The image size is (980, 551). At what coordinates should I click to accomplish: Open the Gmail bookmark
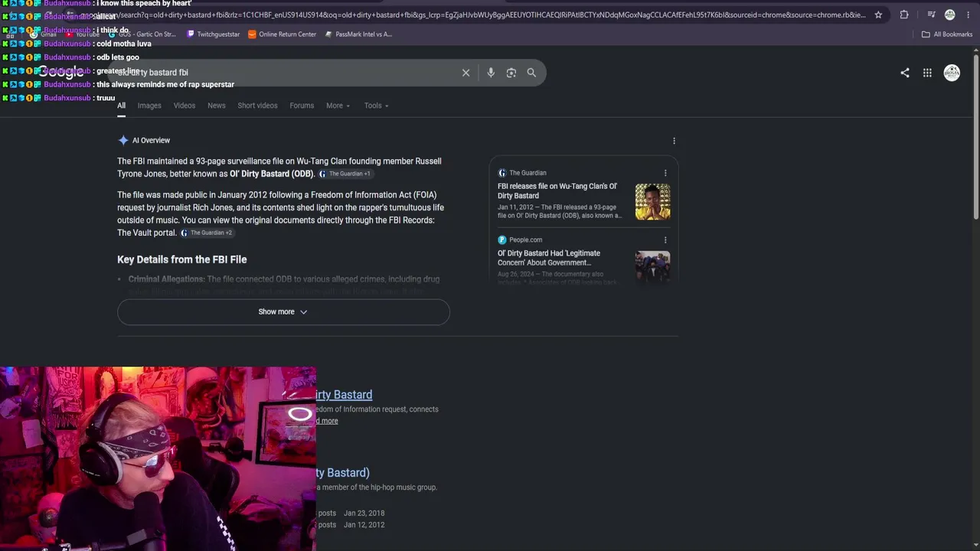point(44,34)
